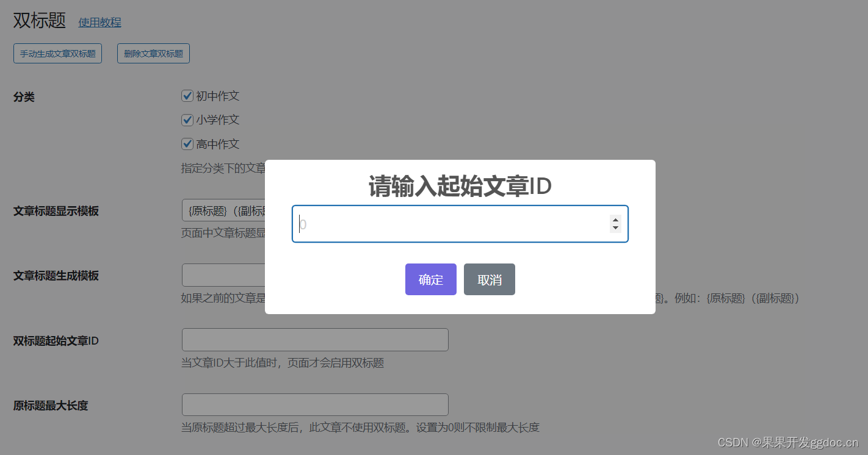Click hint text 当文章ID大于此值时
Image resolution: width=868 pixels, height=455 pixels.
click(x=283, y=363)
